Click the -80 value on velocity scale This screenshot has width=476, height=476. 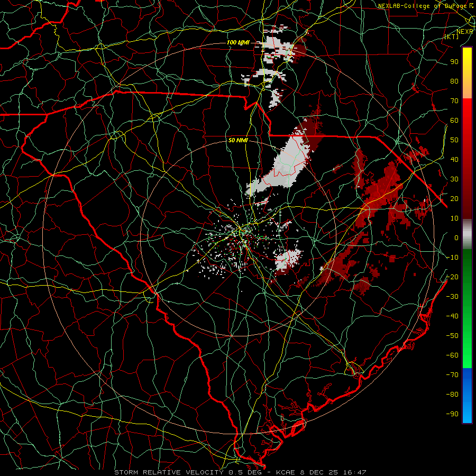[x=452, y=395]
